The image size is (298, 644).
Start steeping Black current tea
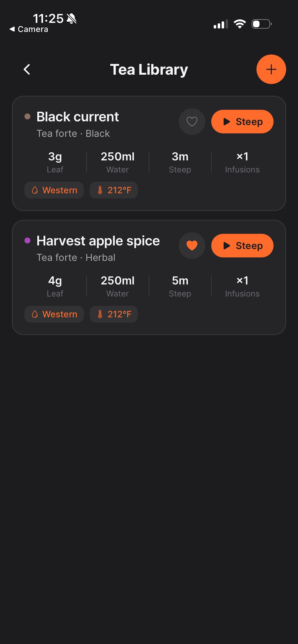click(x=242, y=121)
